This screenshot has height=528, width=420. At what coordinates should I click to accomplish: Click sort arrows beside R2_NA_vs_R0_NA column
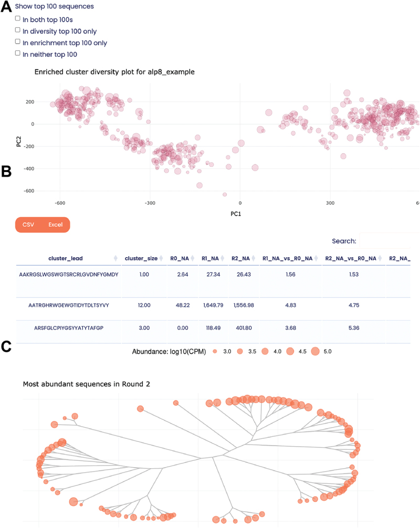380,258
